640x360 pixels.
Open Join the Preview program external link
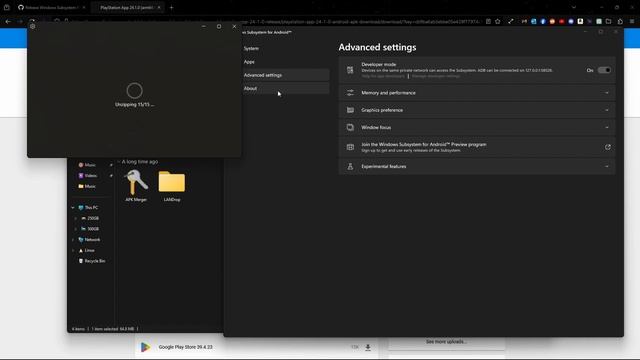tap(607, 147)
